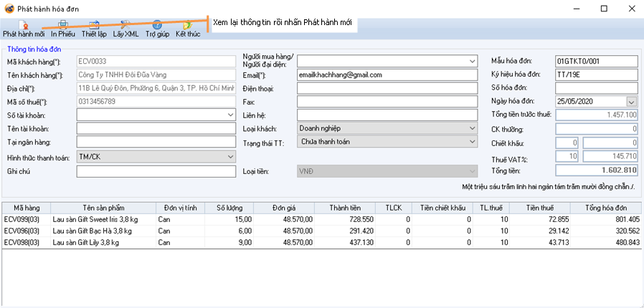Expand the Trạng thái TT dropdown
The image size is (644, 308).
[473, 142]
